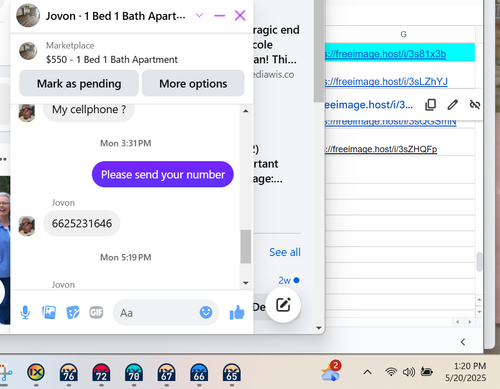Open the taskbar app labeled 76
Viewport: 500px width, 389px height.
coord(69,372)
